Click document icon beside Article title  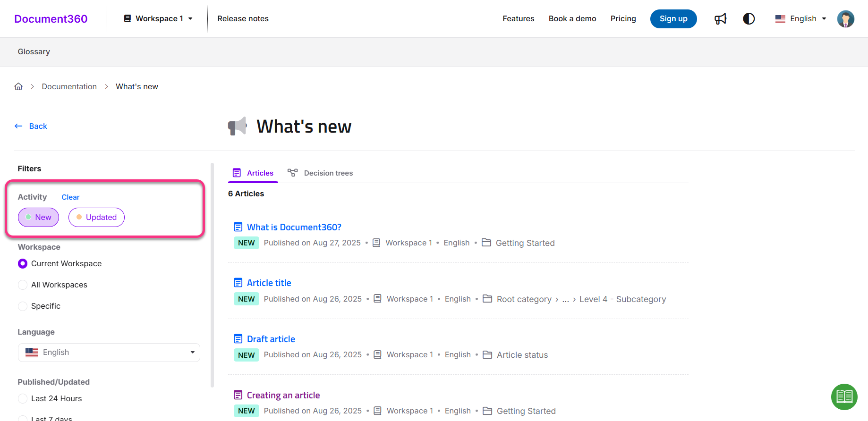[238, 283]
